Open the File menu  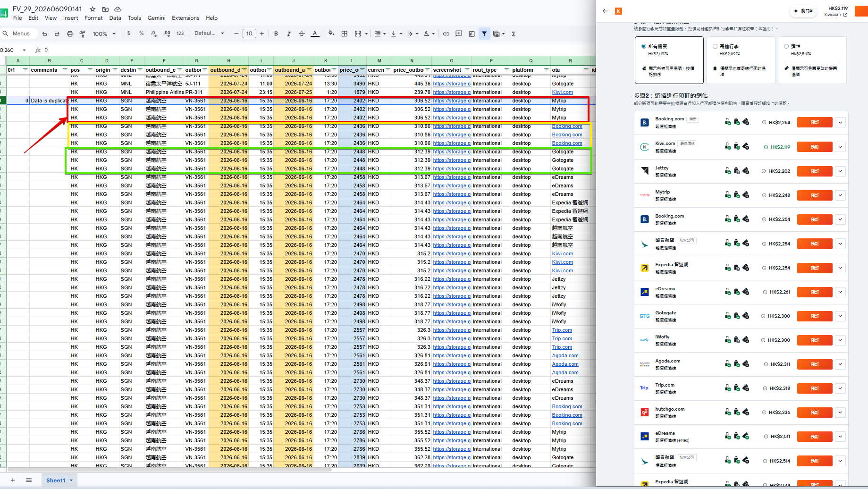tap(17, 18)
